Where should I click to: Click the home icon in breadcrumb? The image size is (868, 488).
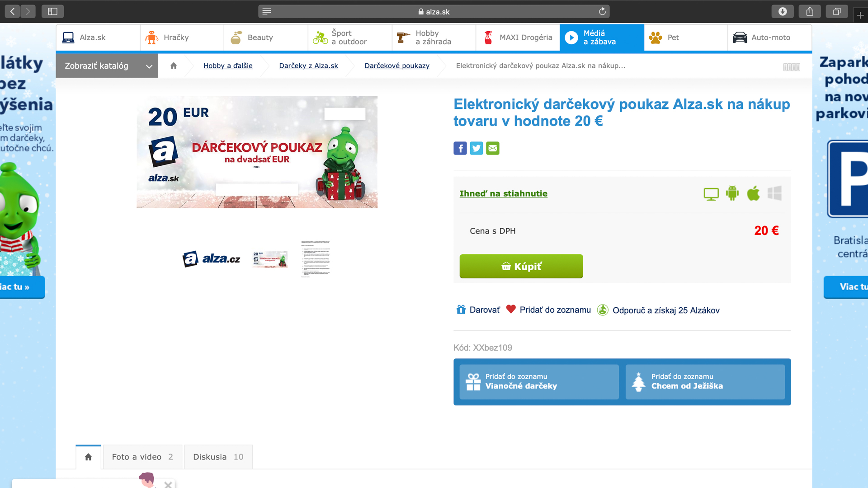coord(174,66)
